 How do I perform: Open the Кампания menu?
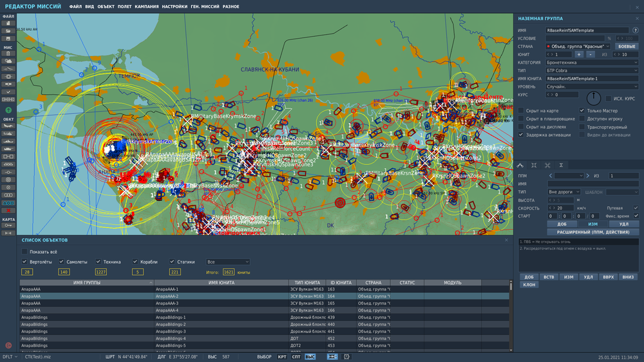coord(147,6)
